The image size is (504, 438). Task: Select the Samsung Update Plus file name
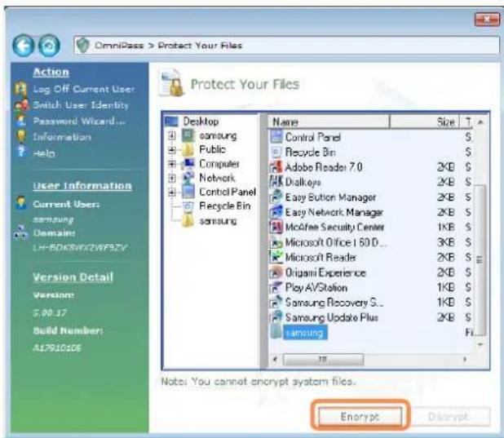pos(331,317)
